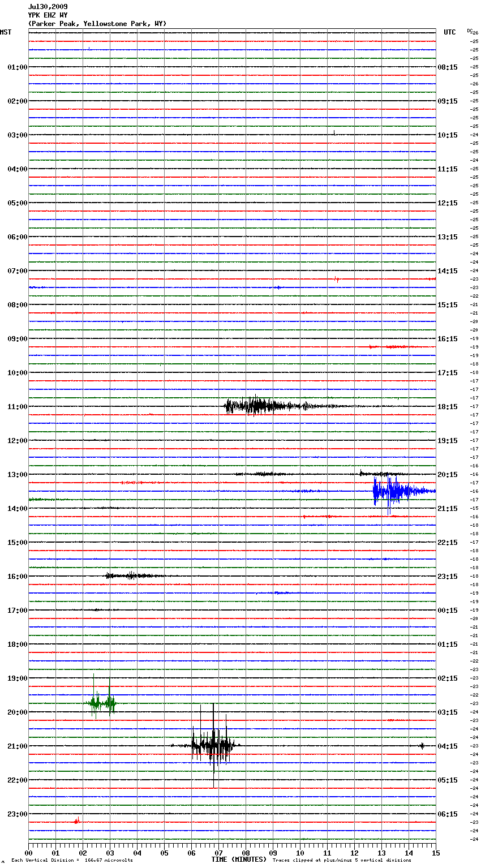Click the 05:00 MST time label
The image size is (481, 868).
point(17,203)
